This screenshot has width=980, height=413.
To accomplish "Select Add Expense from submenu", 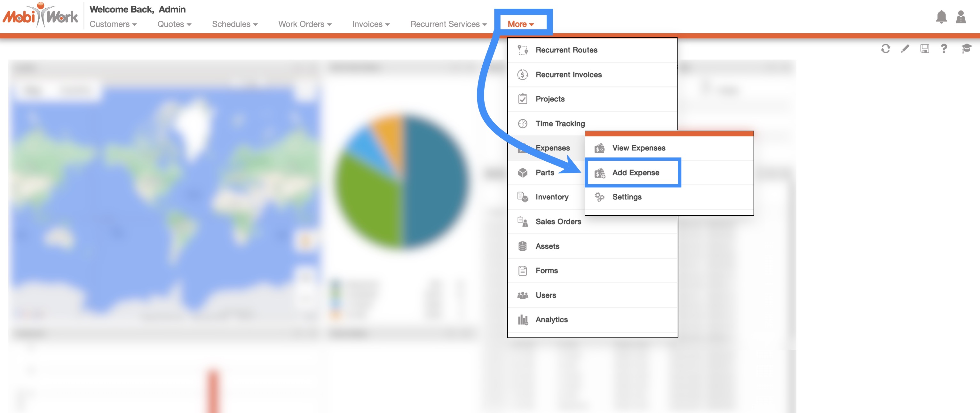I will coord(635,173).
